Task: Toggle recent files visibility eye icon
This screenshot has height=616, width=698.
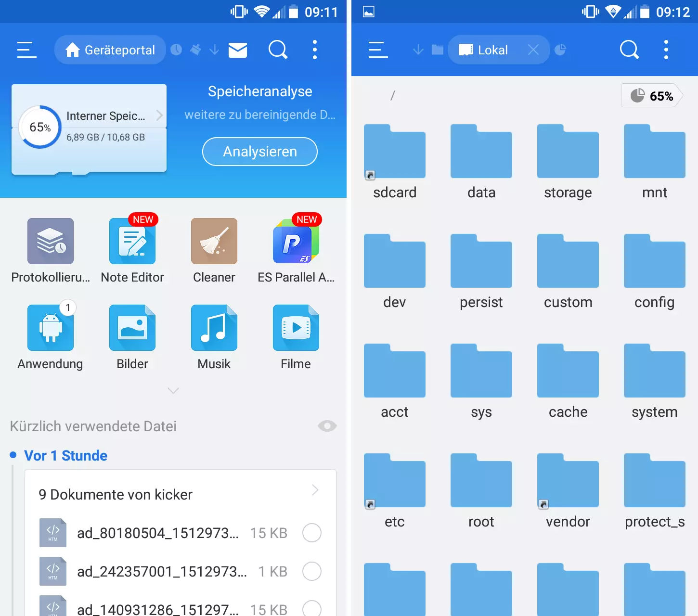Action: pyautogui.click(x=327, y=426)
